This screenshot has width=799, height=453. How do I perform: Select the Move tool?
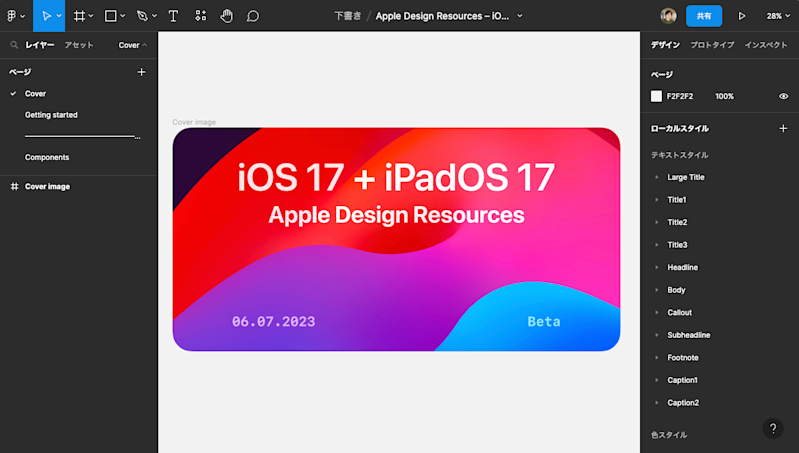[x=46, y=16]
